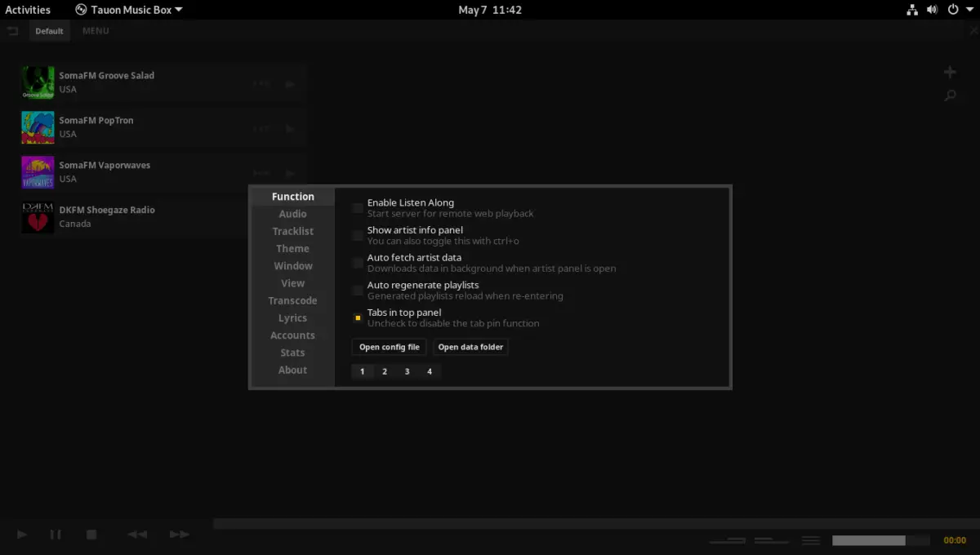980x555 pixels.
Task: Open the Window settings tab
Action: tap(293, 266)
